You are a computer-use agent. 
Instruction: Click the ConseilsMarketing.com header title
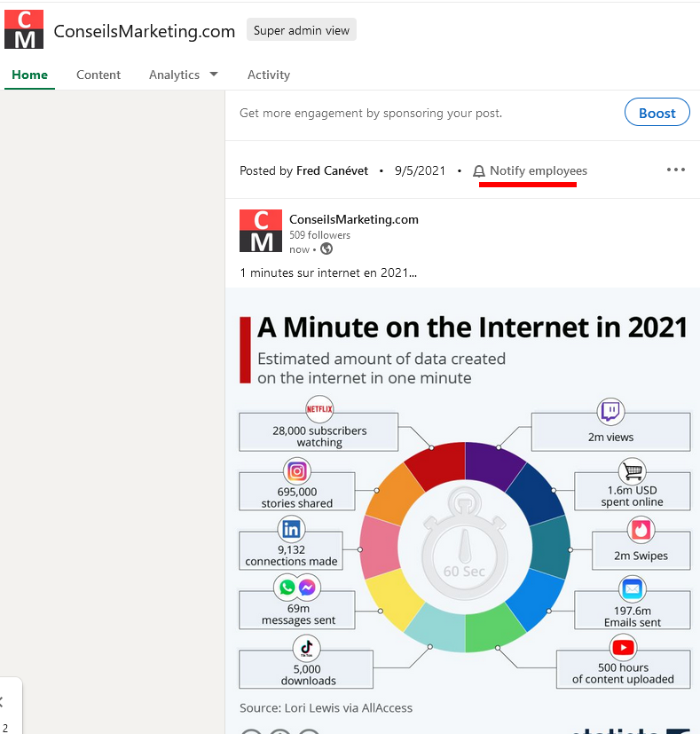coord(144,31)
